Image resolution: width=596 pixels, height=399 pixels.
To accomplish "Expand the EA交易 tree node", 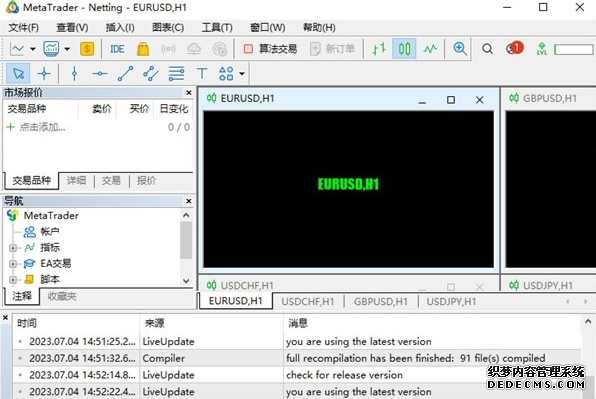I will [13, 264].
